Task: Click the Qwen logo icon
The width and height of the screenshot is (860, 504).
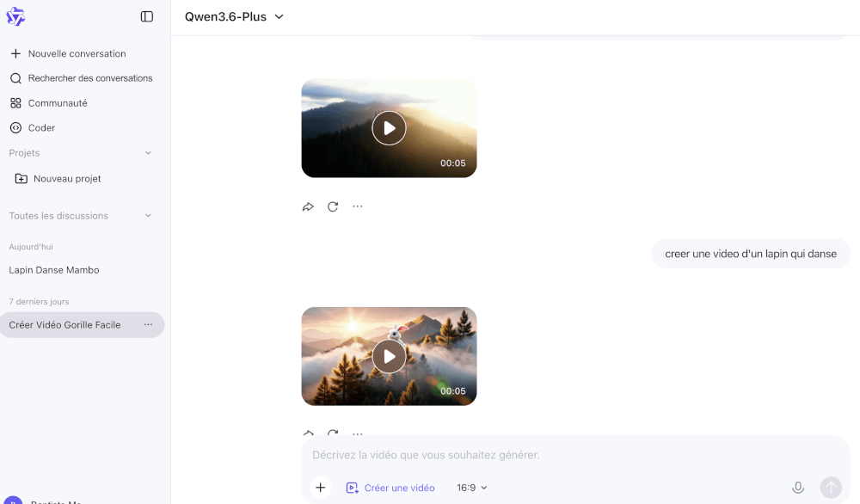Action: tap(15, 16)
